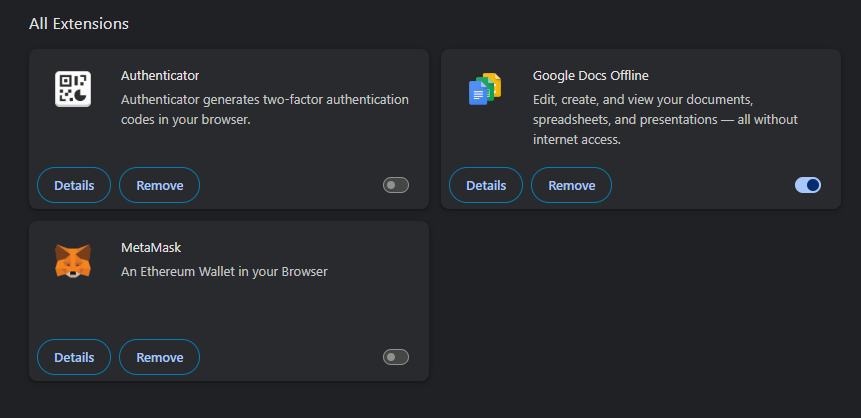Click the empty area below Google Docs card

click(640, 300)
